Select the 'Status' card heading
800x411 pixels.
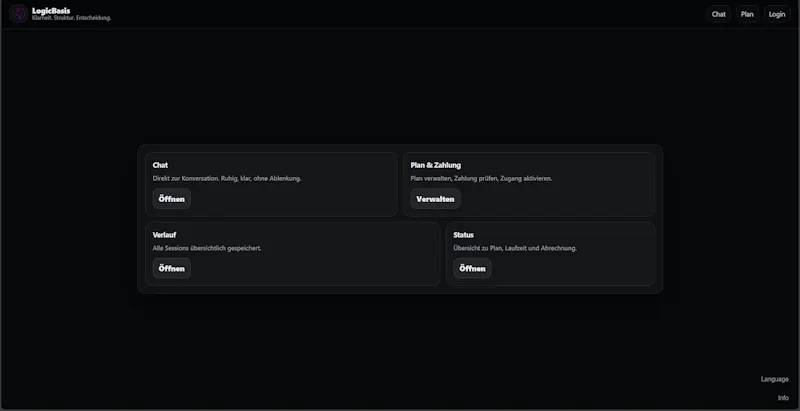[x=463, y=235]
